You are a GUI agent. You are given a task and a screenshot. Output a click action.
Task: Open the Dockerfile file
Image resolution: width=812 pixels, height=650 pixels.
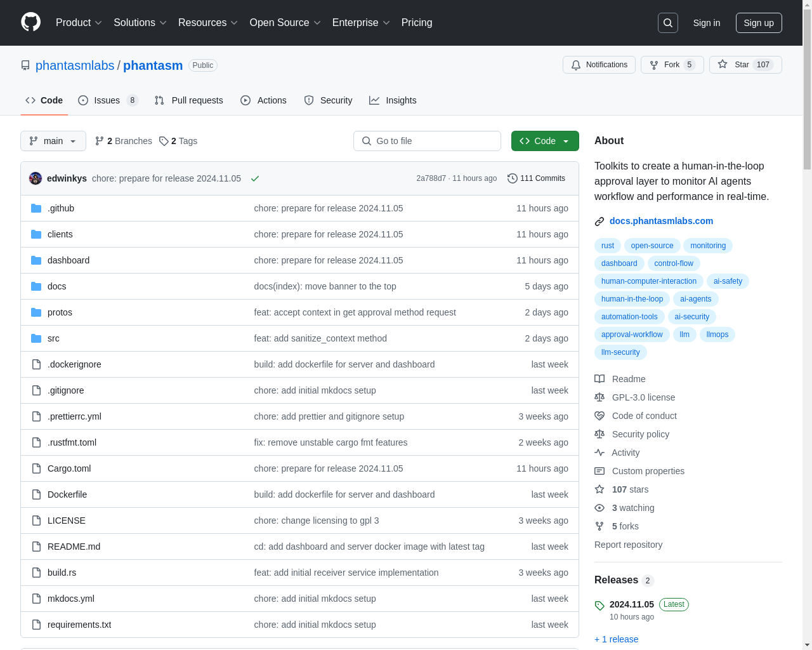click(x=67, y=494)
